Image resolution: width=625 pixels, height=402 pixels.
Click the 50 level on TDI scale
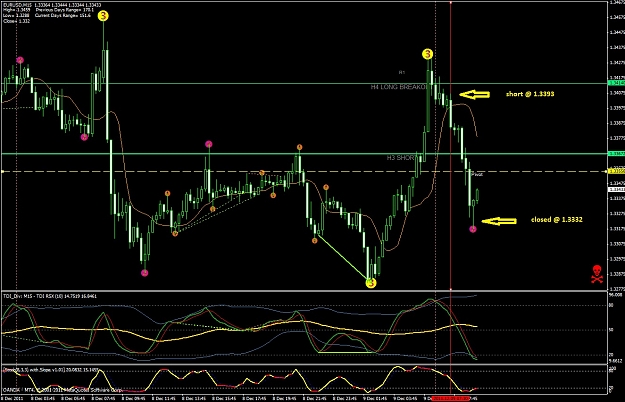coord(611,330)
